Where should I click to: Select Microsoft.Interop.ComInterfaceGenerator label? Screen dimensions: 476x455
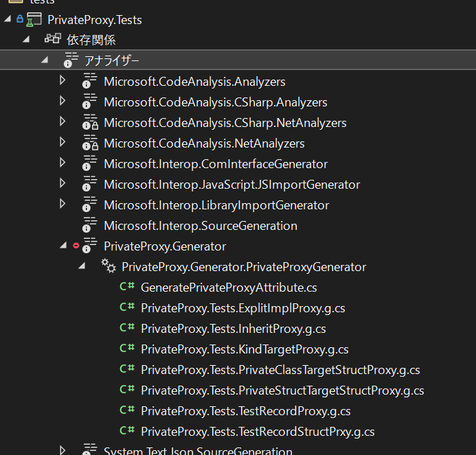tap(216, 164)
